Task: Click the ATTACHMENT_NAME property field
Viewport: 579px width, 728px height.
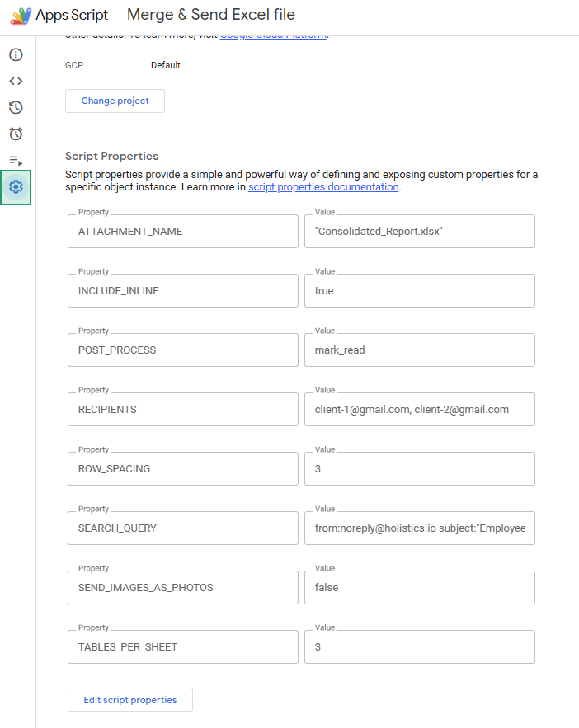Action: click(x=183, y=231)
